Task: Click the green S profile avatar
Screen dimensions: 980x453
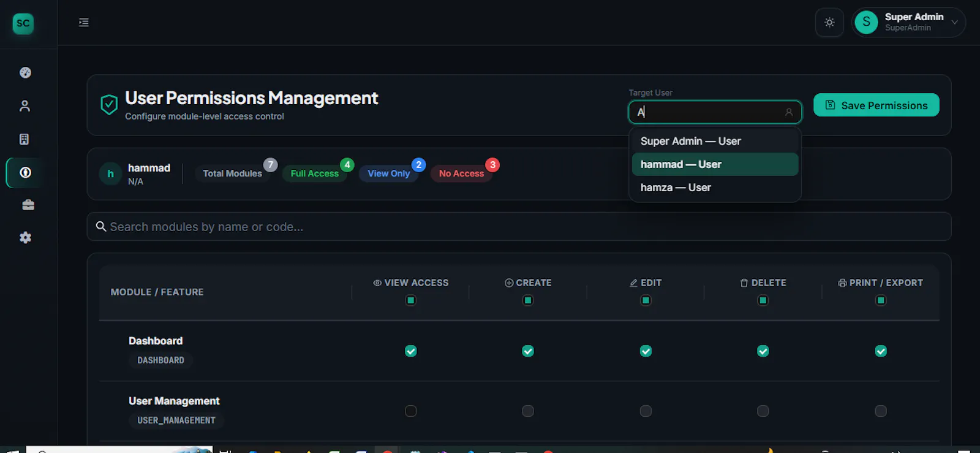Action: pos(866,23)
